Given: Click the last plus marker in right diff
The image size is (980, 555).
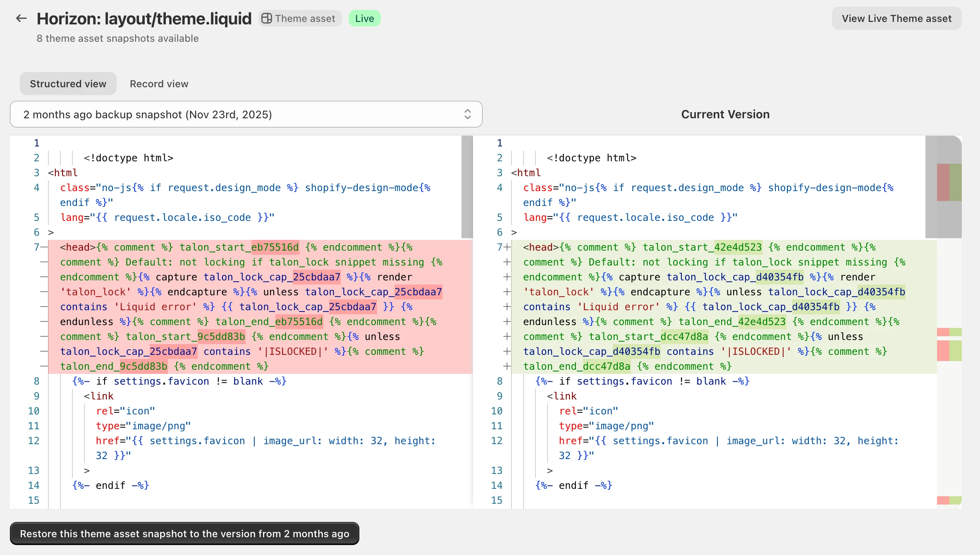Looking at the screenshot, I should 507,366.
